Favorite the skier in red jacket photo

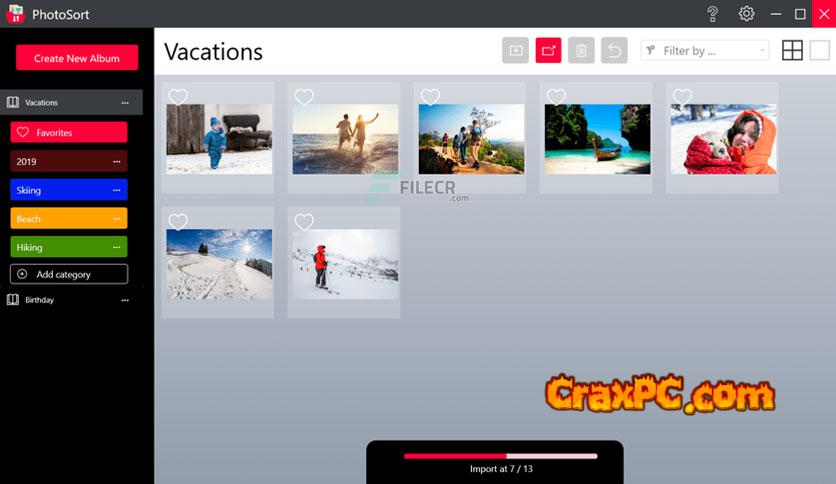tap(304, 221)
